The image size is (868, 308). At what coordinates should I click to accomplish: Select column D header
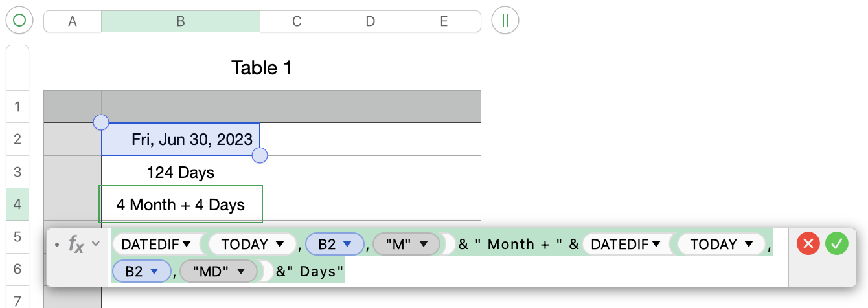click(x=370, y=21)
